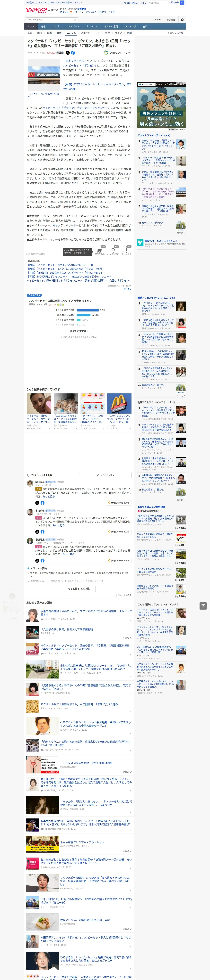Select the ランキング navigation tab

coord(130,27)
